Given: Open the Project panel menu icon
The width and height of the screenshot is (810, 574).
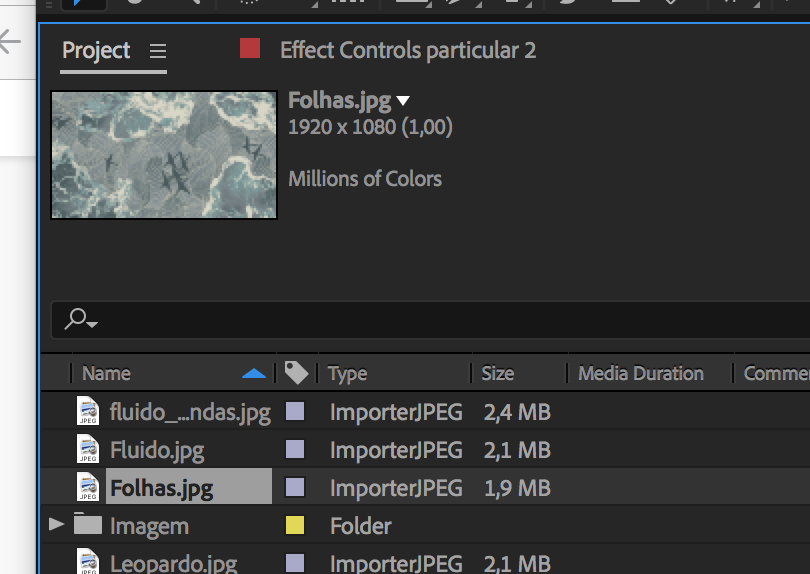Looking at the screenshot, I should tap(158, 51).
